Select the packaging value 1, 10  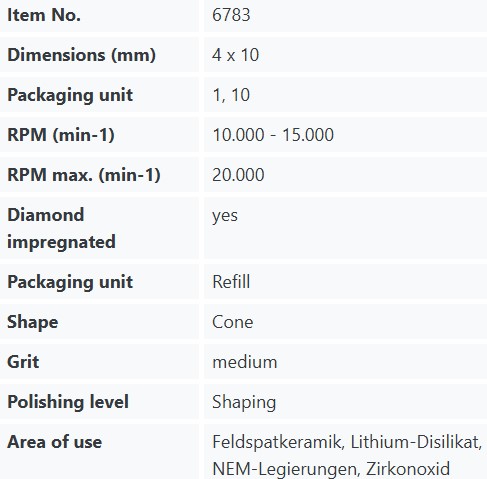tap(231, 95)
